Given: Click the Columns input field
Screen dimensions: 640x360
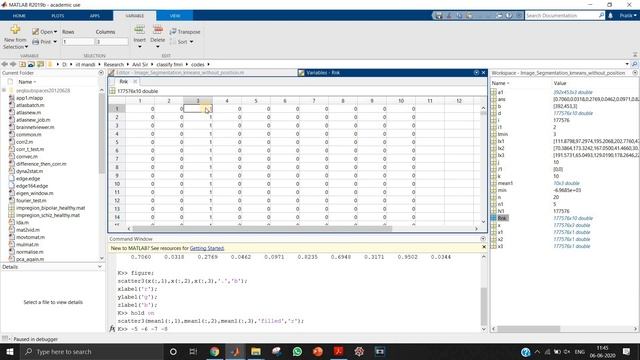Looking at the screenshot, I should (x=112, y=42).
